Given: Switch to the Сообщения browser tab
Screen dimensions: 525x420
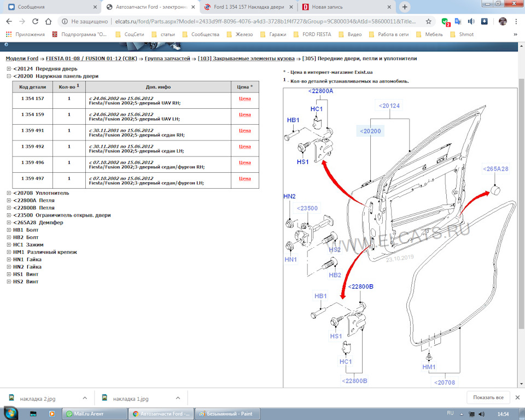Looking at the screenshot, I should click(x=49, y=7).
